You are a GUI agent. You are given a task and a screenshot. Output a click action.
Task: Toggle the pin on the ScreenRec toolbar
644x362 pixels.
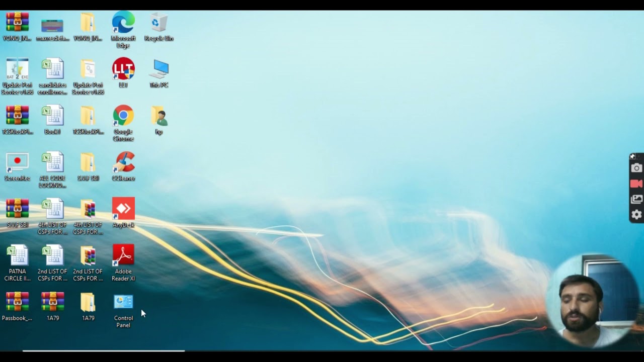(633, 156)
